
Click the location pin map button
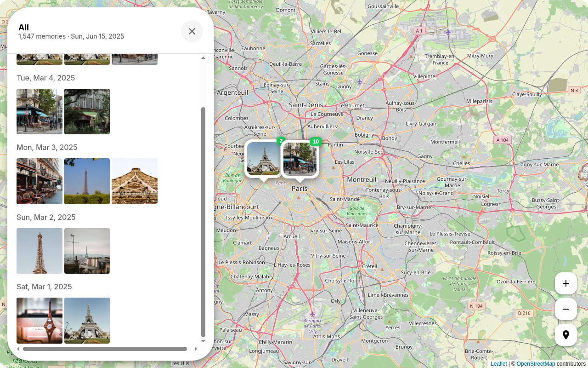pyautogui.click(x=566, y=335)
